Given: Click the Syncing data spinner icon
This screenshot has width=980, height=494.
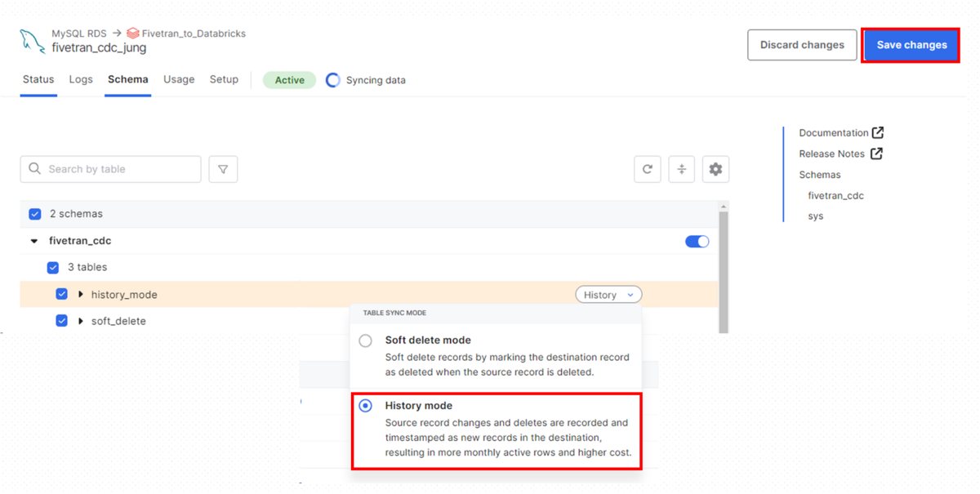Looking at the screenshot, I should pyautogui.click(x=332, y=80).
